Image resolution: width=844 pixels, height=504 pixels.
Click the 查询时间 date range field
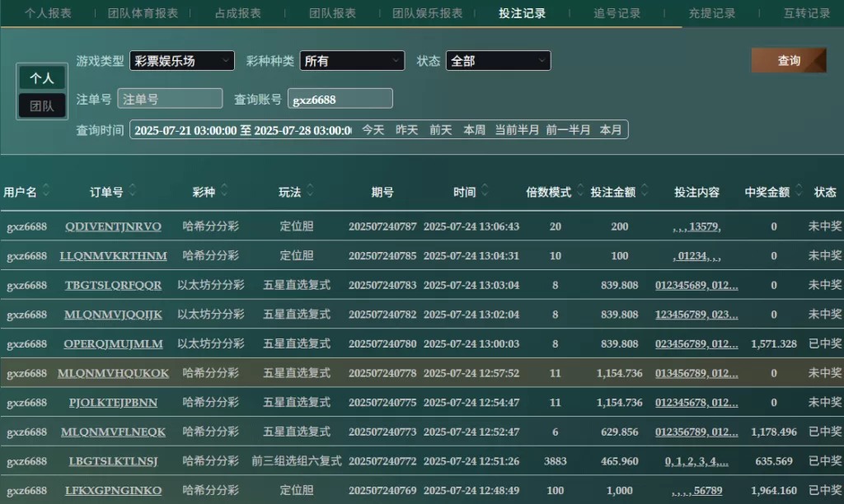(x=243, y=130)
